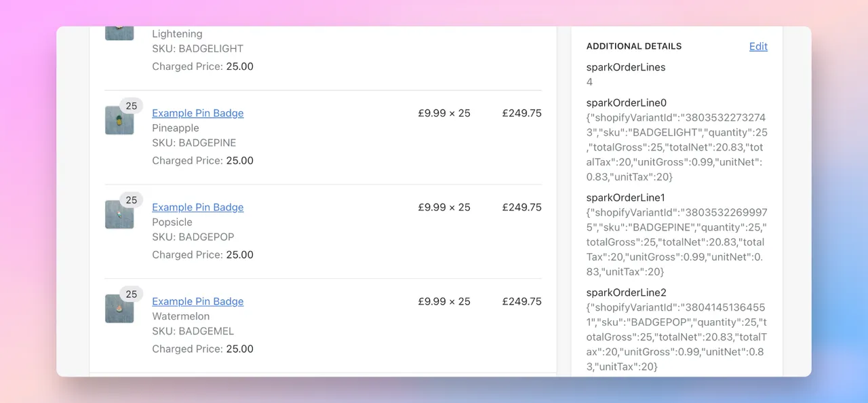Select the sparkOrderLine1 JSON data block

tap(675, 242)
